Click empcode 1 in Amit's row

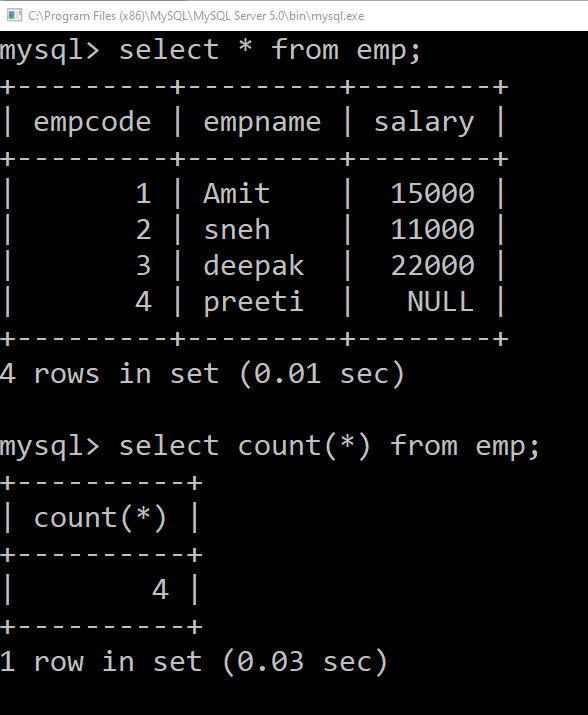coord(143,193)
